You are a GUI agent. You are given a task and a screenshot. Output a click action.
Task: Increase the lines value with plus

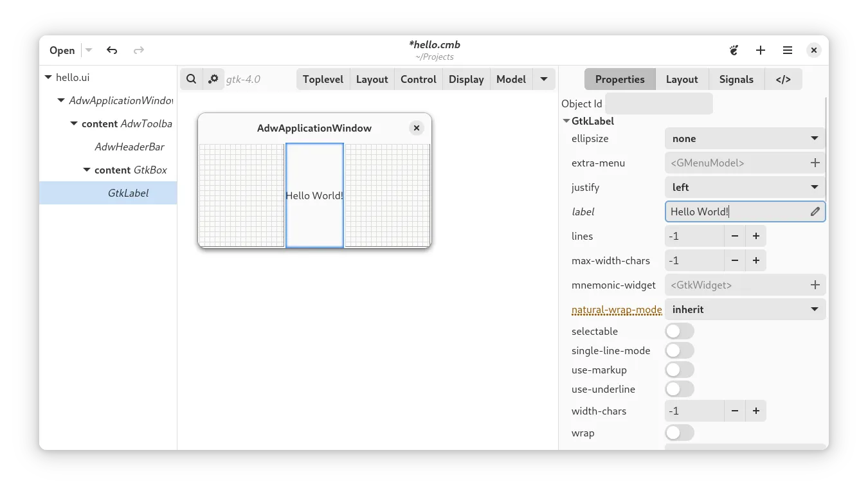(x=756, y=236)
